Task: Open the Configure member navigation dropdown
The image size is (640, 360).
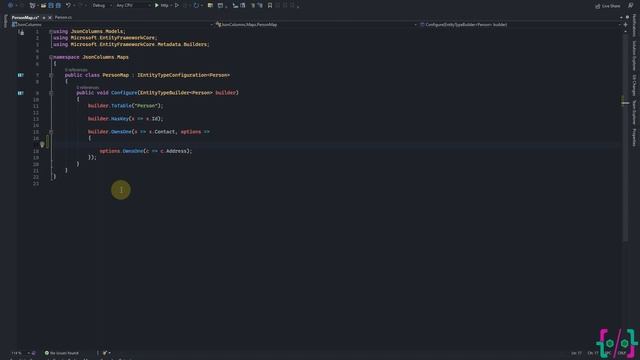Action: [520, 24]
